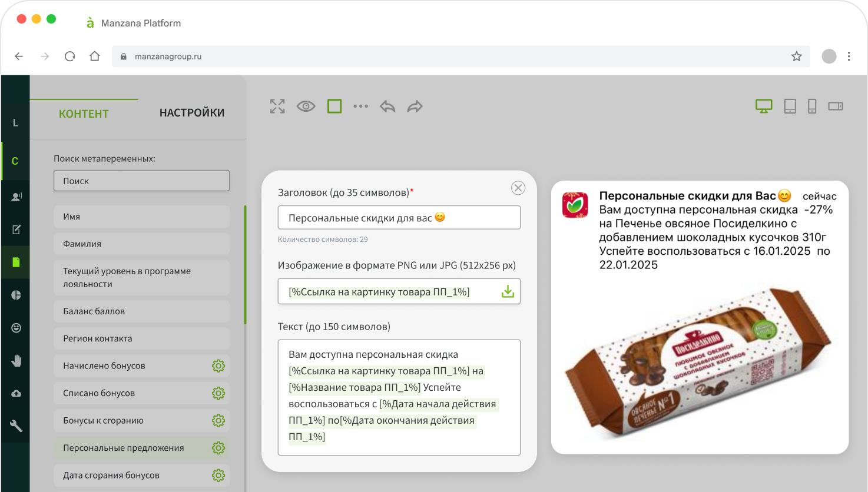This screenshot has width=868, height=492.
Task: Select the landscape device preview icon
Action: click(836, 107)
